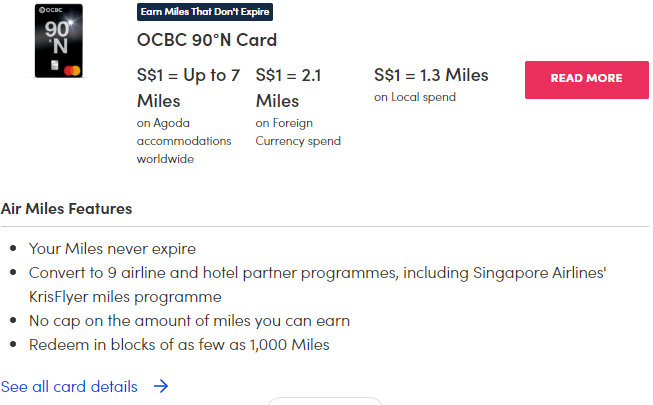Click the on Local spend description
Image resolution: width=653 pixels, height=405 pixels.
pos(415,97)
